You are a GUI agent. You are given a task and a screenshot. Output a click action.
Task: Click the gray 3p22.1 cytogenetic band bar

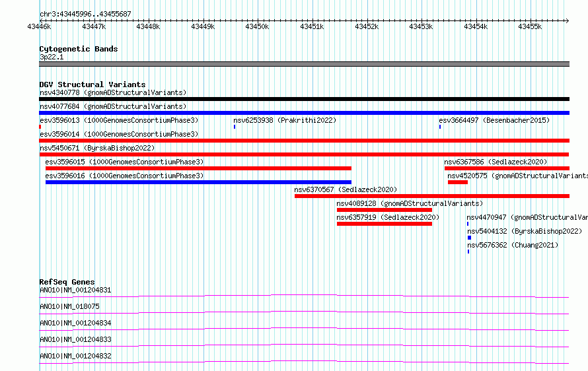(304, 64)
